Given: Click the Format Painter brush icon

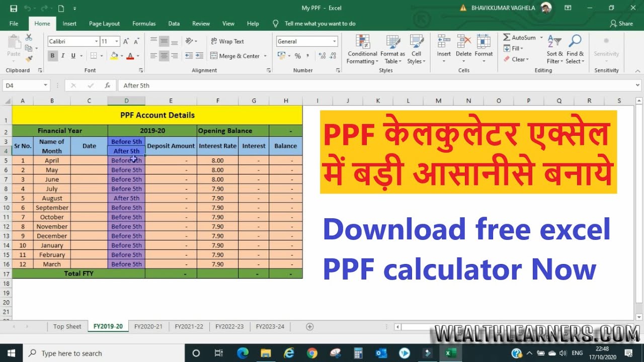Looking at the screenshot, I should 29,59.
